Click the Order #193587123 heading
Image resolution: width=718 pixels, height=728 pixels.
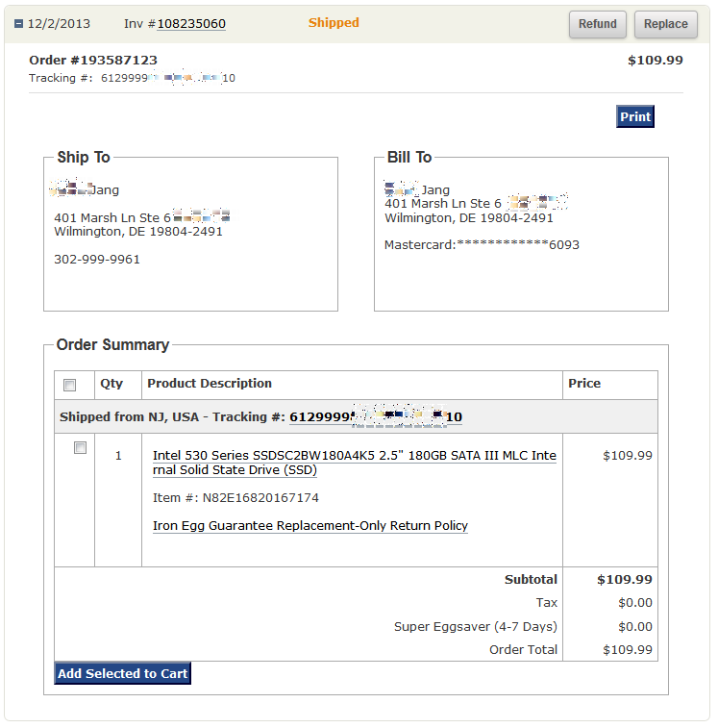[93, 61]
